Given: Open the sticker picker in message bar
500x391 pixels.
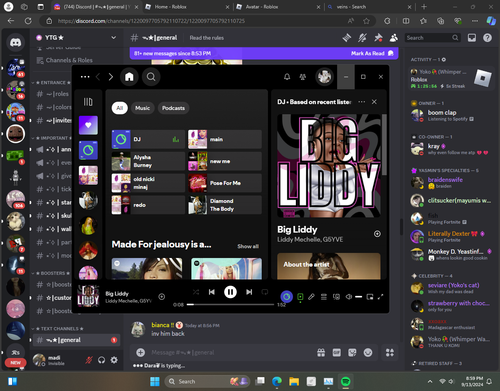Looking at the screenshot, I should [x=352, y=352].
